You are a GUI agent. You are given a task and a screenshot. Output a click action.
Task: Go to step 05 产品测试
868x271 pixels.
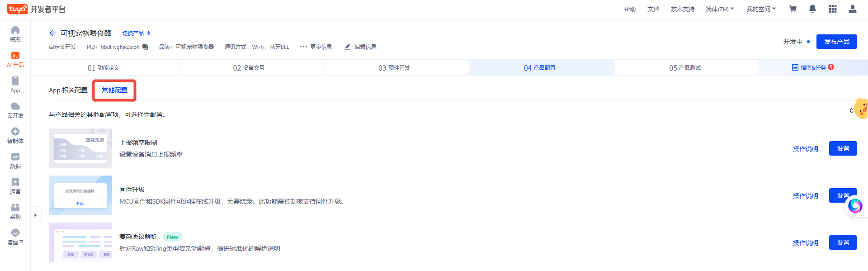click(x=685, y=68)
